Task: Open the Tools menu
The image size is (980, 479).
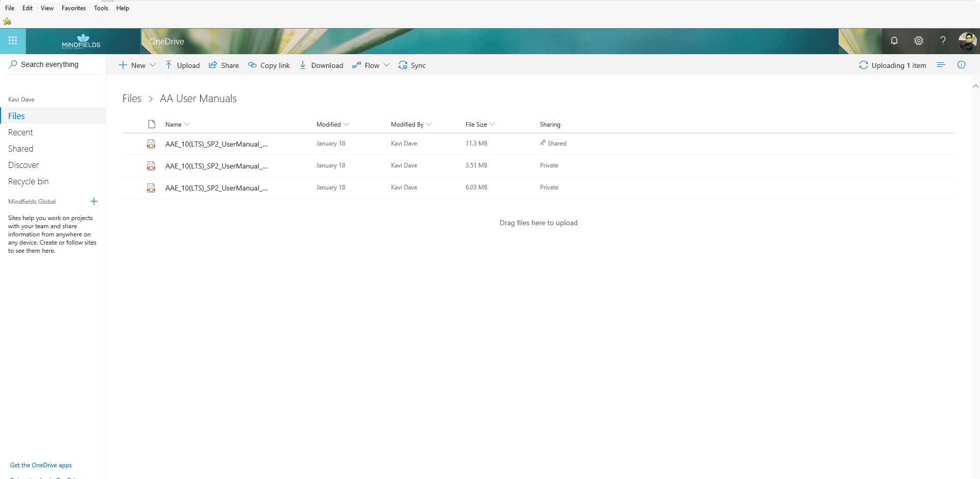Action: (101, 8)
